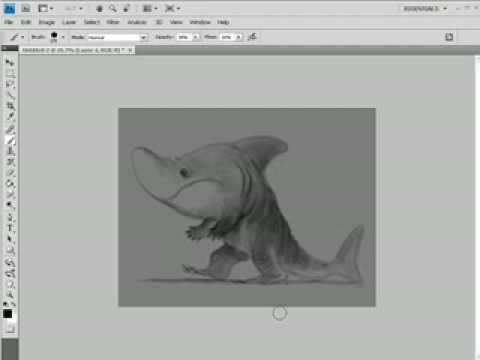Open the Edit menu
Viewport: 480px width, 360px height.
tap(26, 22)
